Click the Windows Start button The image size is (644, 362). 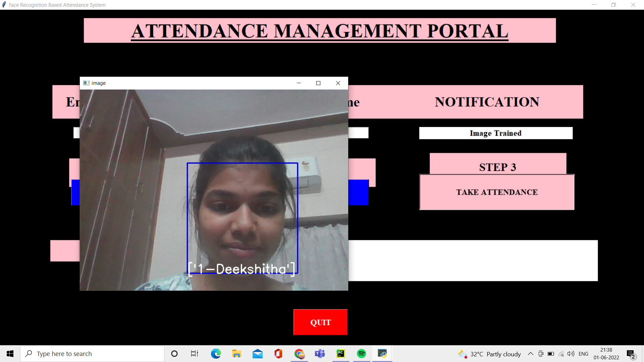[10, 354]
